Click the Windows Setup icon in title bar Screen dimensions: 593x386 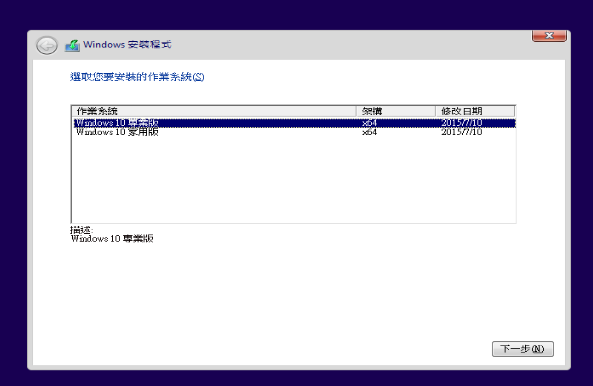[72, 45]
